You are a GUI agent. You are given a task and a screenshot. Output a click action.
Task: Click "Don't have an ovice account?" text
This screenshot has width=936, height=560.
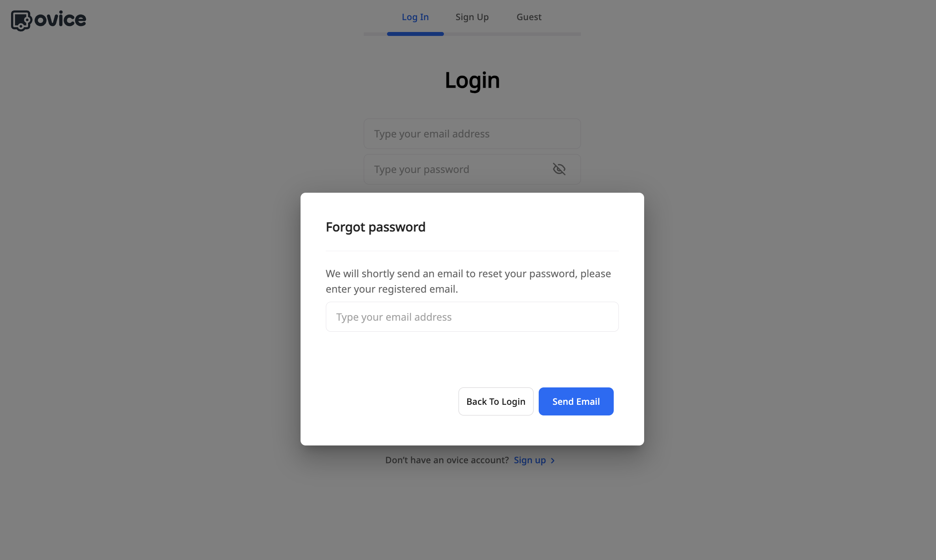(447, 460)
